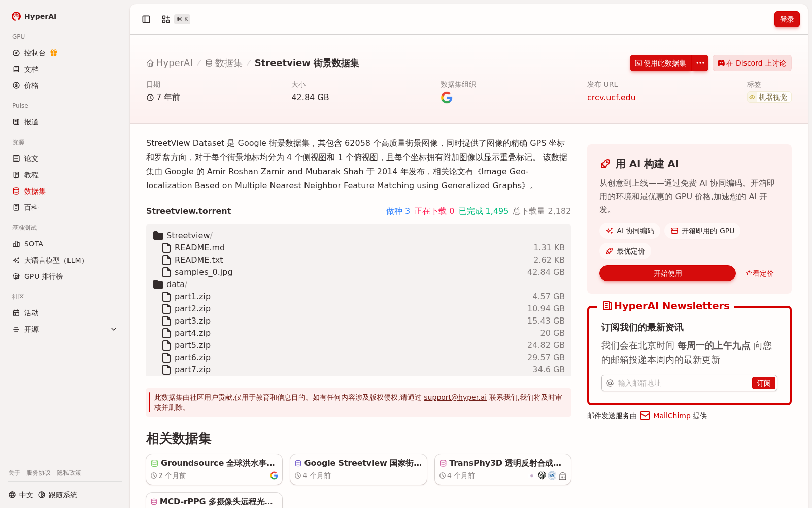812x508 pixels.
Task: Click samples_0.jpg file name
Action: (204, 272)
